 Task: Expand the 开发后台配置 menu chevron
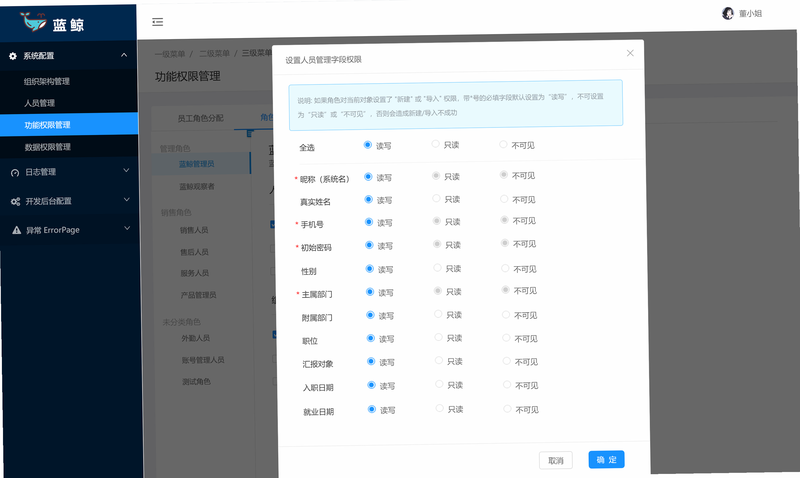[x=127, y=199]
